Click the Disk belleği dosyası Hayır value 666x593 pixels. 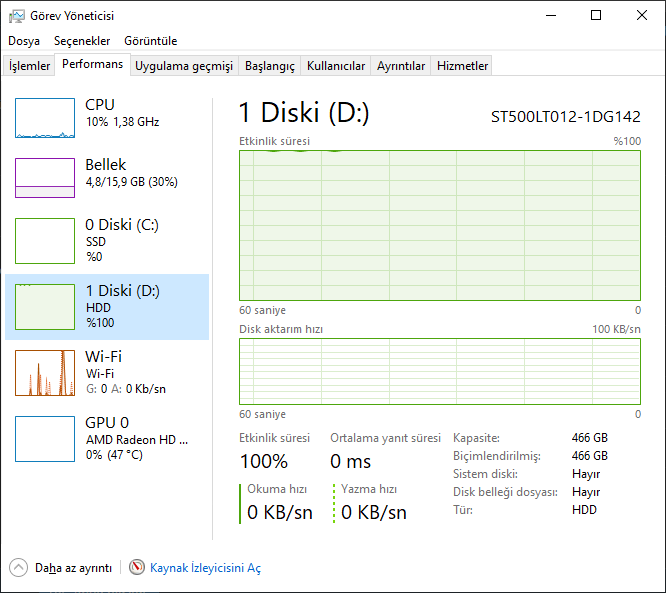point(586,492)
